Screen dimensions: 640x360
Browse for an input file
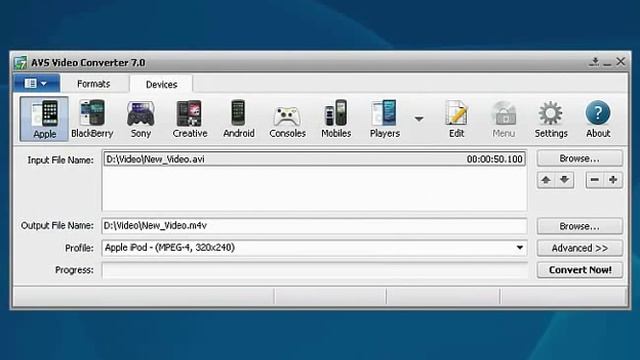(x=580, y=158)
